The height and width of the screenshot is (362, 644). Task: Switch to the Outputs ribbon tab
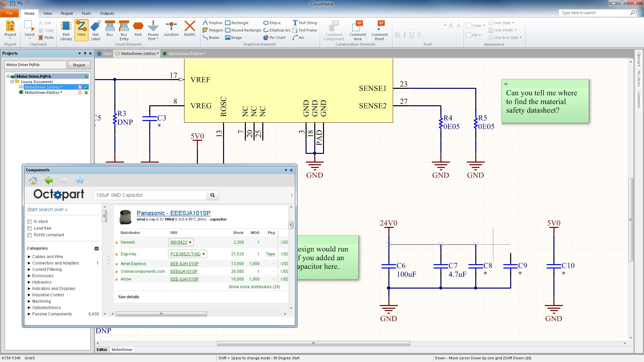pos(107,13)
